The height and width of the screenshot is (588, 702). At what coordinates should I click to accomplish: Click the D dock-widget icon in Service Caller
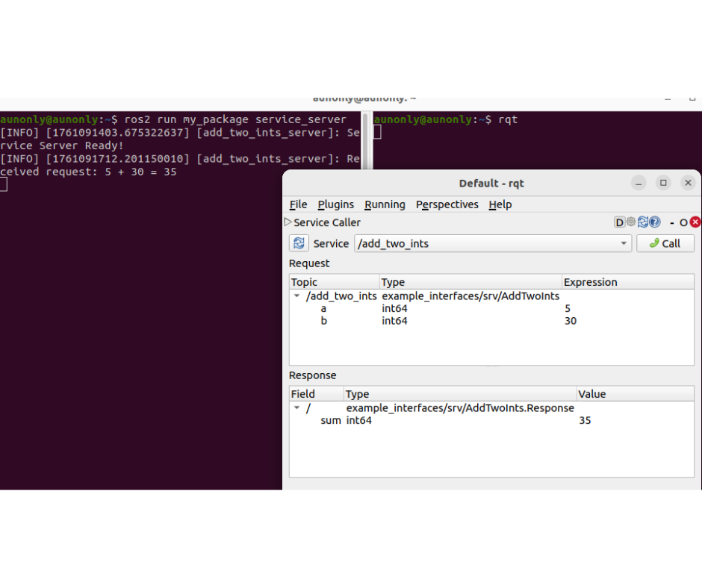(x=619, y=222)
